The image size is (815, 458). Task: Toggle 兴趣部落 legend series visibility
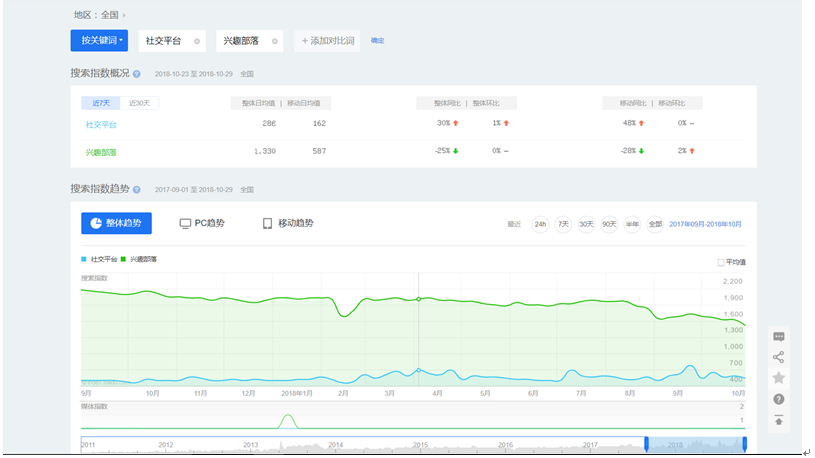pos(139,259)
